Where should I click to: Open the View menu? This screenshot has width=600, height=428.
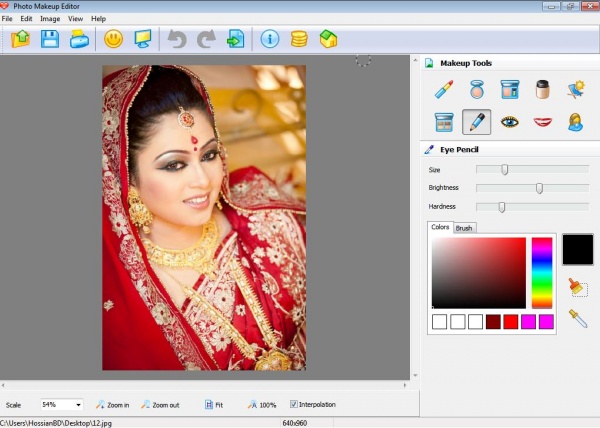pos(75,19)
